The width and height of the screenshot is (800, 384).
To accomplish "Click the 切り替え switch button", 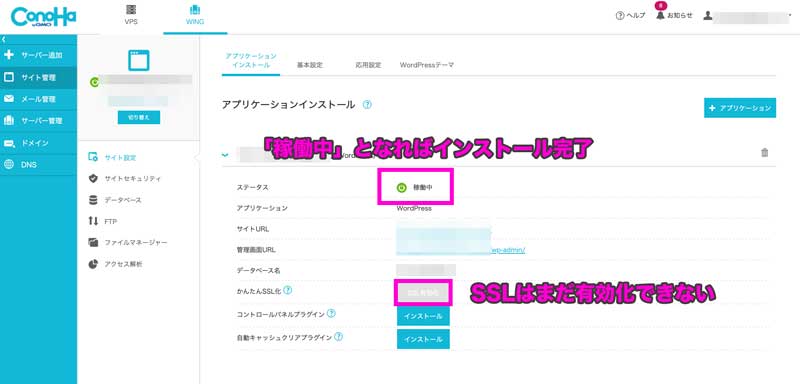I will [x=139, y=117].
